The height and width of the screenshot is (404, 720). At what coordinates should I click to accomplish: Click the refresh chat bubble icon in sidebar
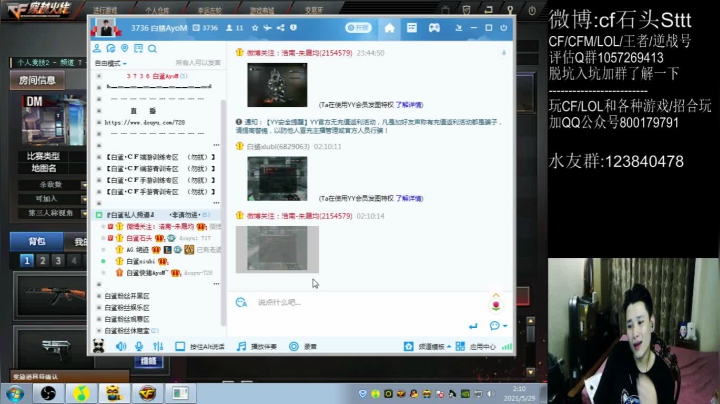click(111, 48)
